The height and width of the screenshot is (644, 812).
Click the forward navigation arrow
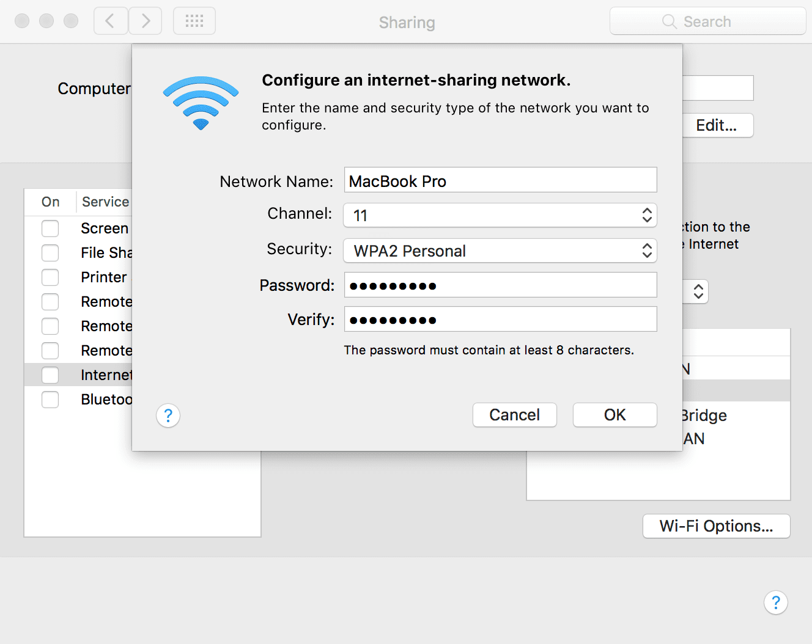(146, 21)
